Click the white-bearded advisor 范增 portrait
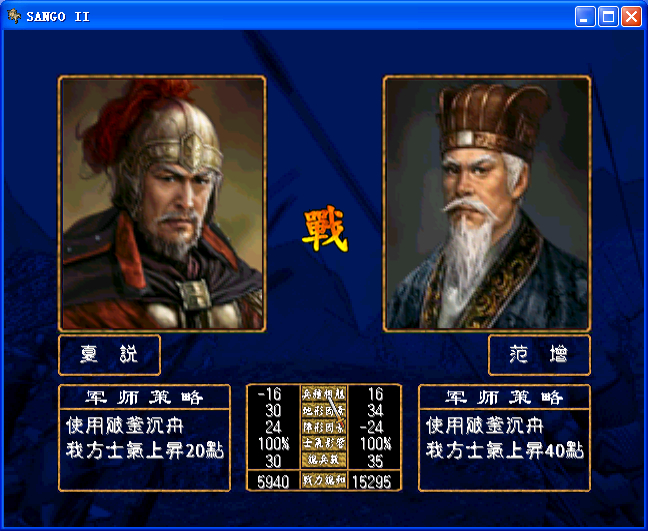The height and width of the screenshot is (531, 648). [487, 204]
